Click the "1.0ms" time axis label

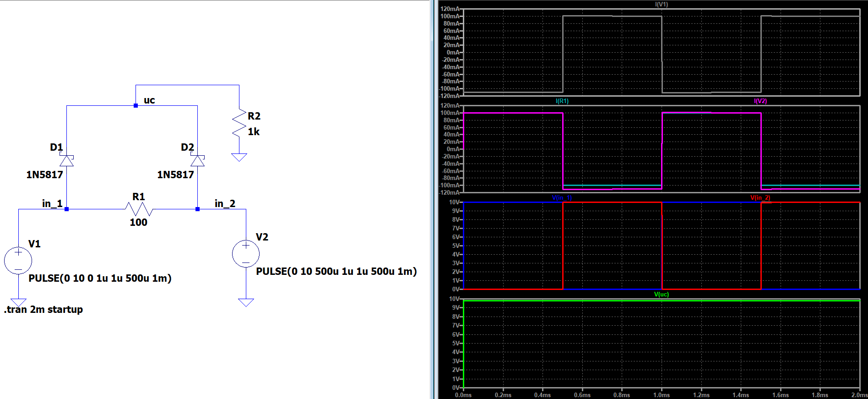click(x=662, y=395)
